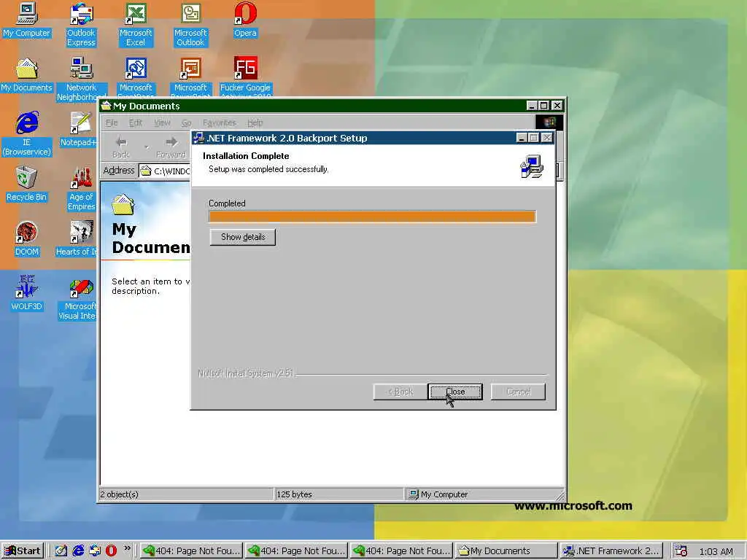Screen dimensions: 747x560
Task: Maximize the My Documents window
Action: pyautogui.click(x=543, y=105)
